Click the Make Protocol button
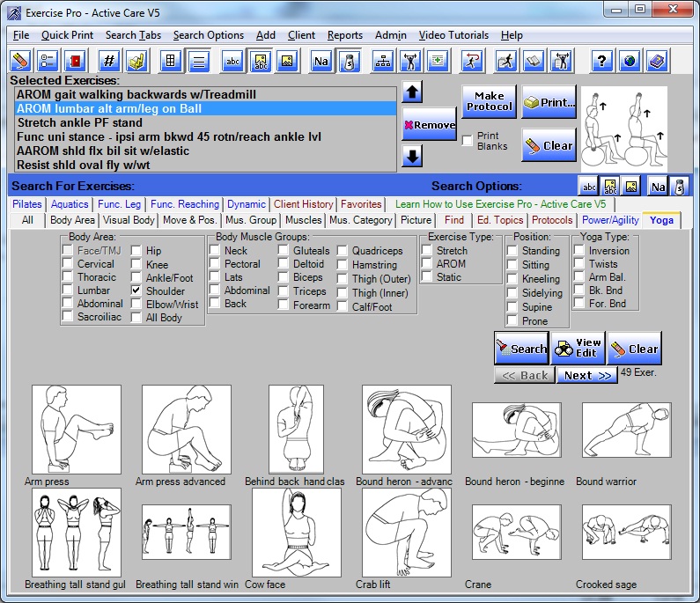This screenshot has width=700, height=603. tap(489, 101)
